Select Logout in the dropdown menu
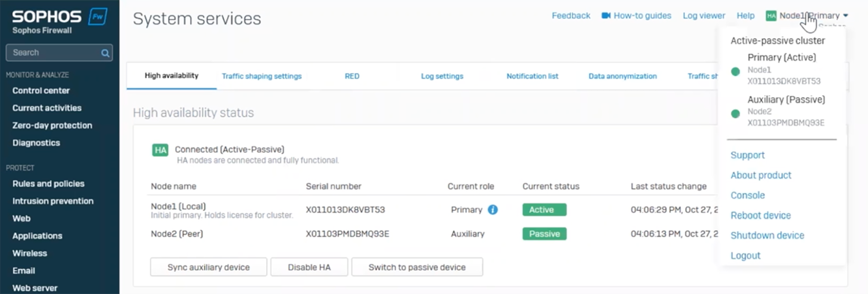This screenshot has height=294, width=868. (745, 256)
